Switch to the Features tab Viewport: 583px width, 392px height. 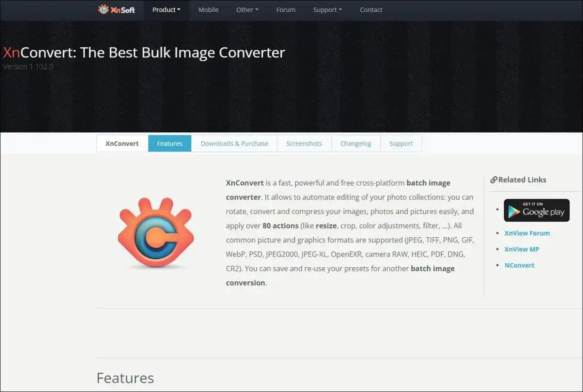tap(169, 143)
